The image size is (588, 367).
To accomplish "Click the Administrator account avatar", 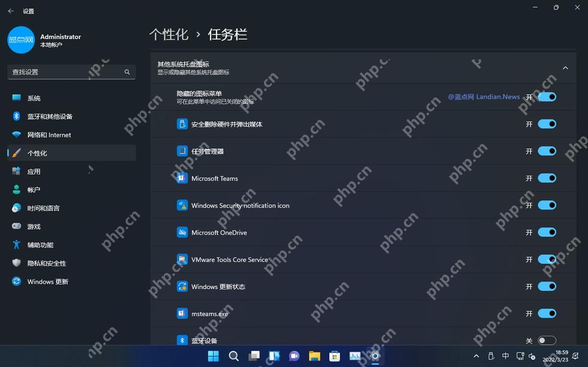I will pos(21,40).
